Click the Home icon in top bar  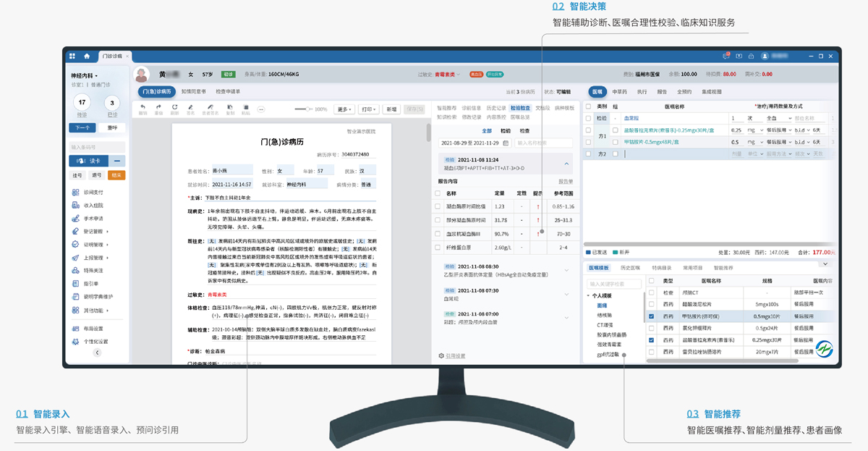(x=87, y=56)
